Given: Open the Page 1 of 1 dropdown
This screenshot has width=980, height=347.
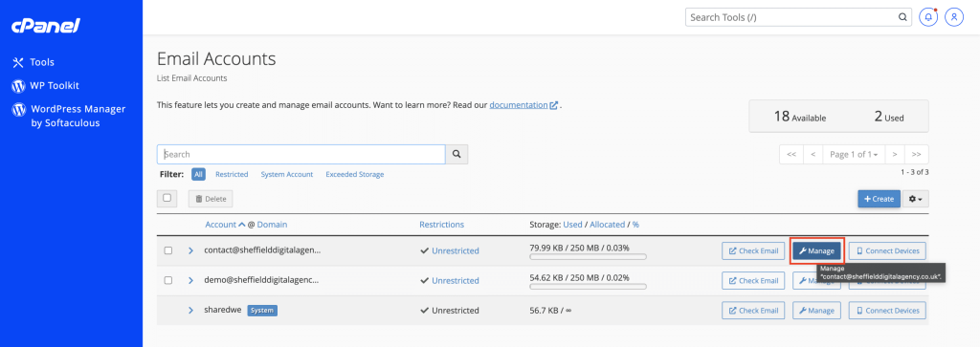Looking at the screenshot, I should click(x=853, y=154).
